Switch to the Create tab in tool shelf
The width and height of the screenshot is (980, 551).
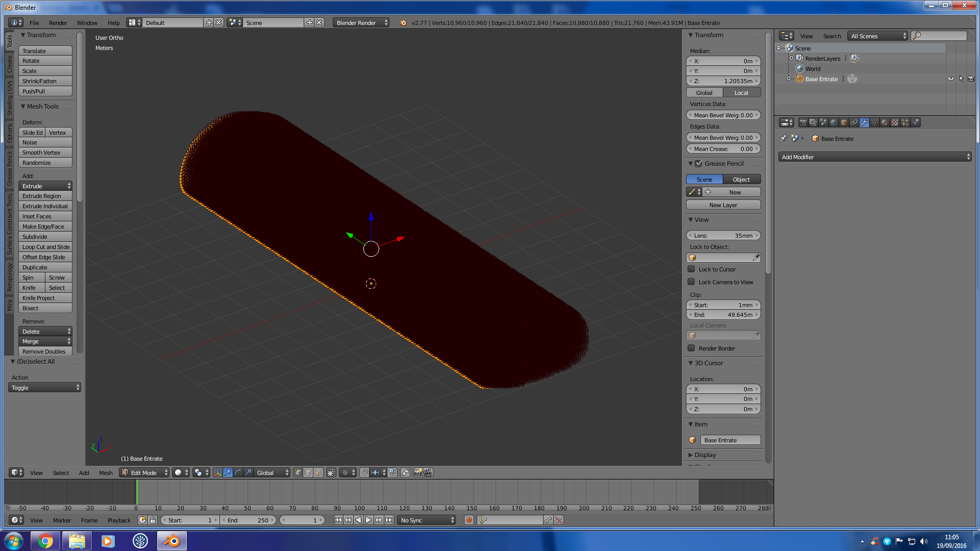point(9,64)
